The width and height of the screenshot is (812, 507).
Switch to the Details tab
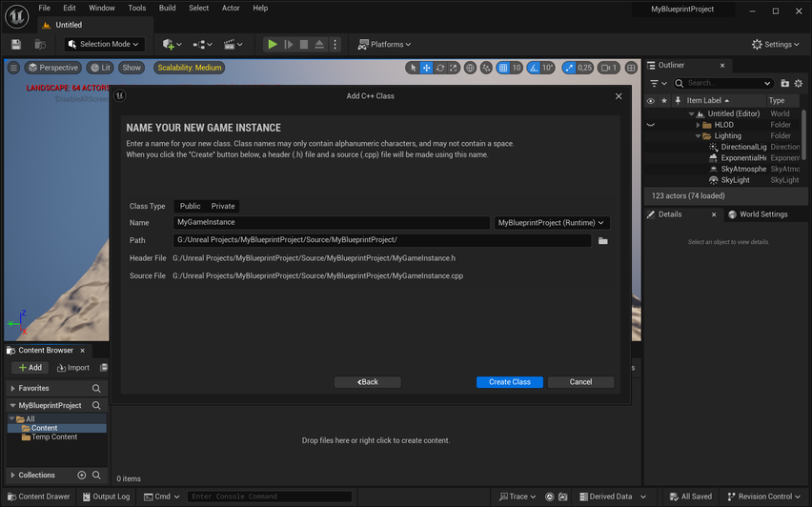[670, 214]
